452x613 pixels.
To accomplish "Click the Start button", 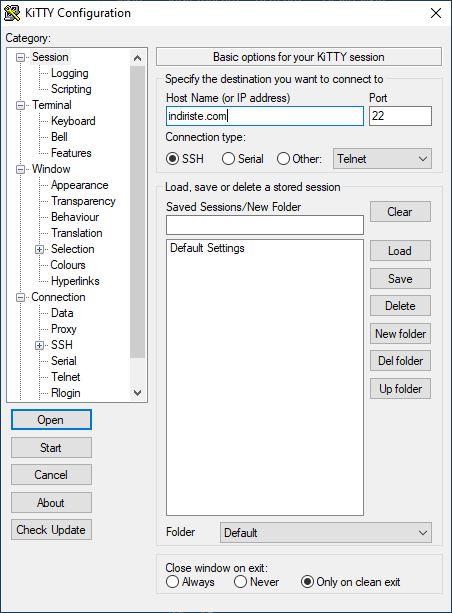I will (x=51, y=448).
